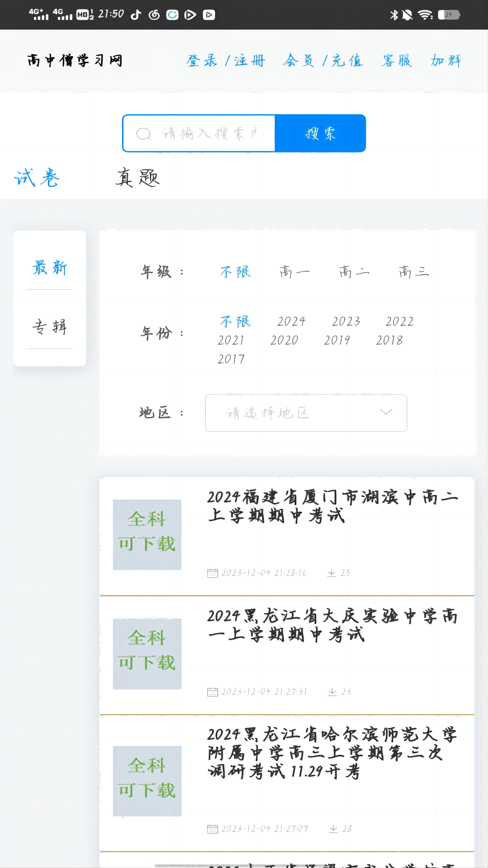Open the 登录/注册 link
This screenshot has height=868, width=488.
click(225, 61)
